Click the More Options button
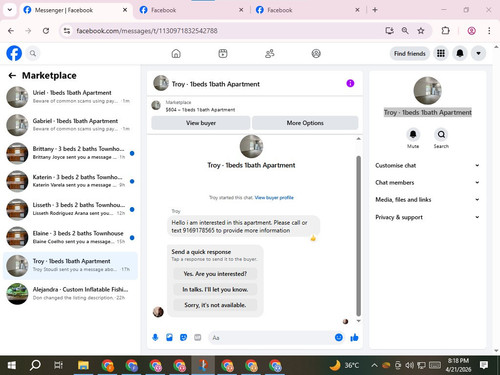The height and width of the screenshot is (375, 500). click(305, 123)
